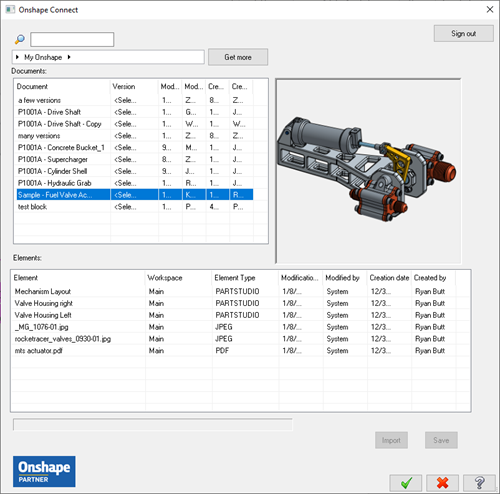Cancel using the red X button
The width and height of the screenshot is (500, 494).
point(442,483)
